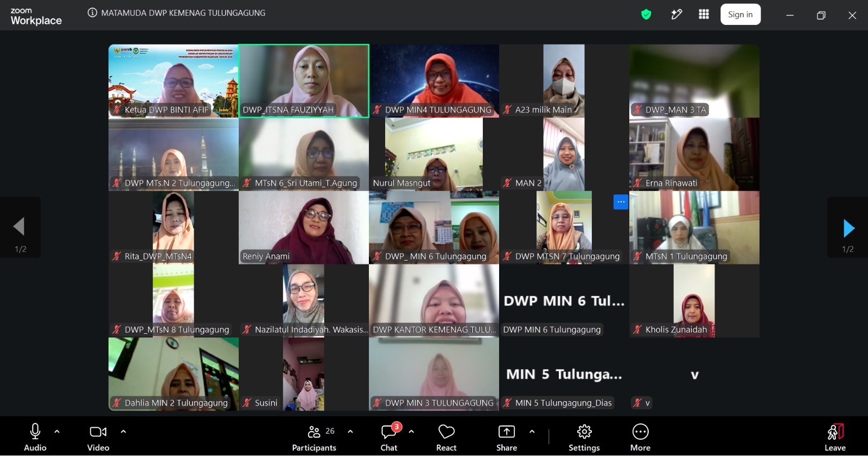Expand participants options chevron
Viewport: 868px width, 456px height.
click(x=350, y=432)
